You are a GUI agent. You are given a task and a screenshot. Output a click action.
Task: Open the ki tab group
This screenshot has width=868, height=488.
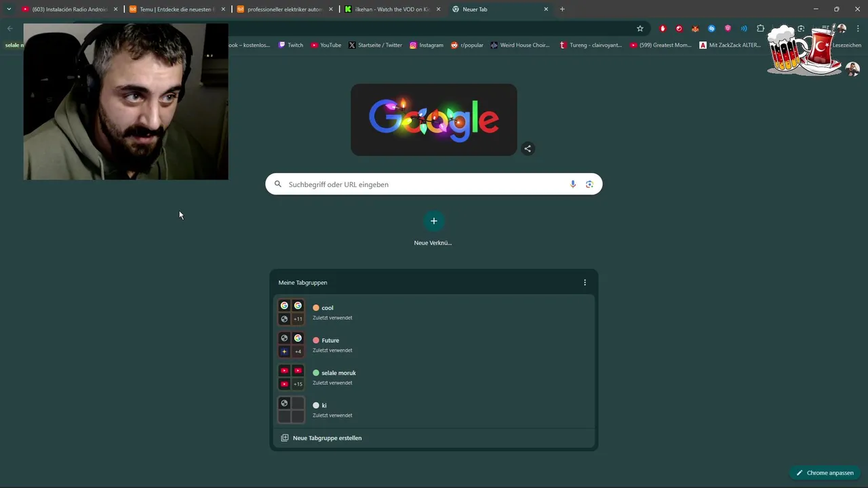point(434,410)
